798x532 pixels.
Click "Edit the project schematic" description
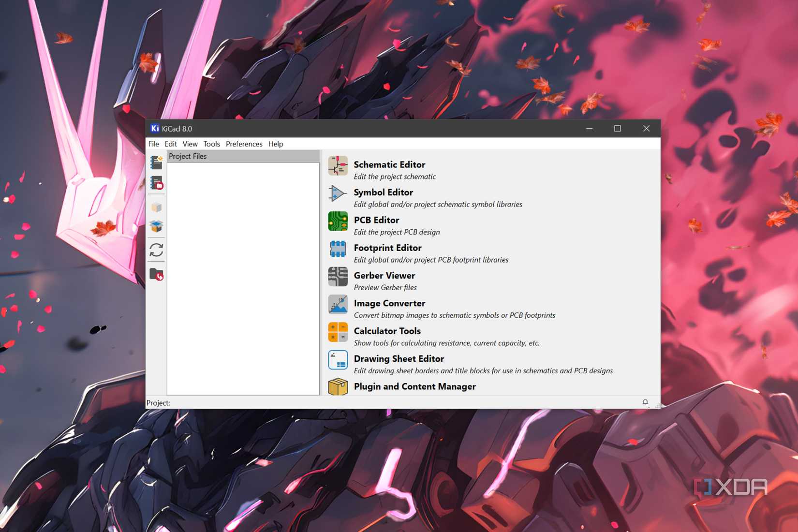395,177
